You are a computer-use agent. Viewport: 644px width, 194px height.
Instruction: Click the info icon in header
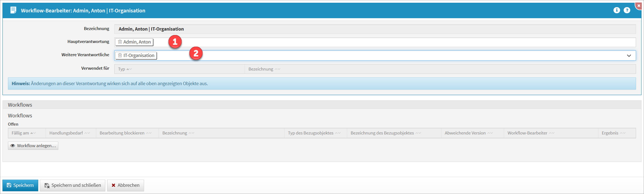click(617, 10)
